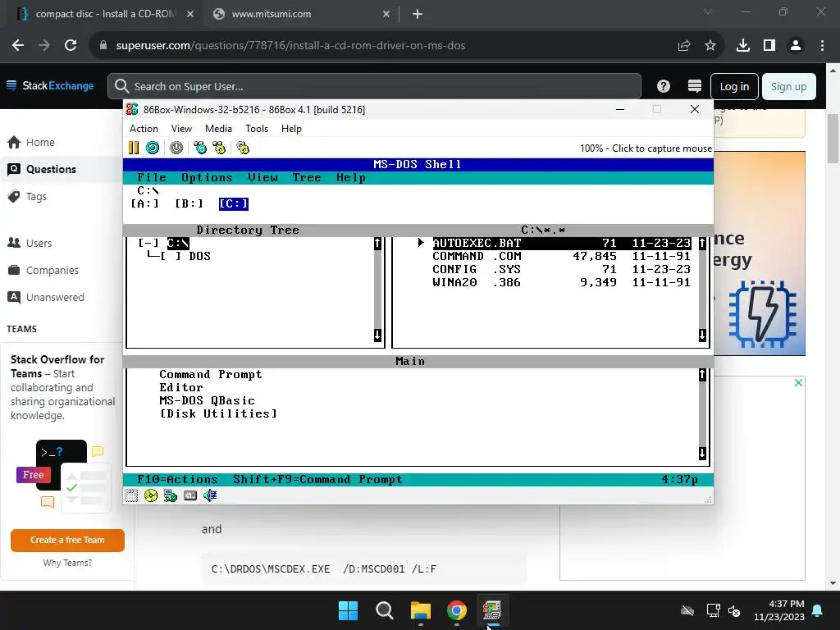The height and width of the screenshot is (630, 840).
Task: Launch MS-DOS QBasic from Main list
Action: [x=207, y=400]
